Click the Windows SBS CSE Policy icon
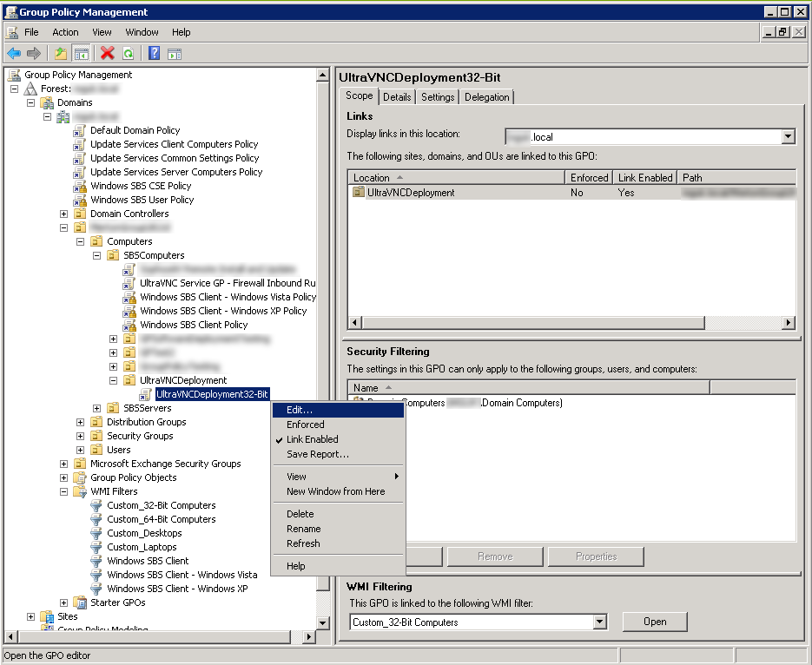 point(79,186)
